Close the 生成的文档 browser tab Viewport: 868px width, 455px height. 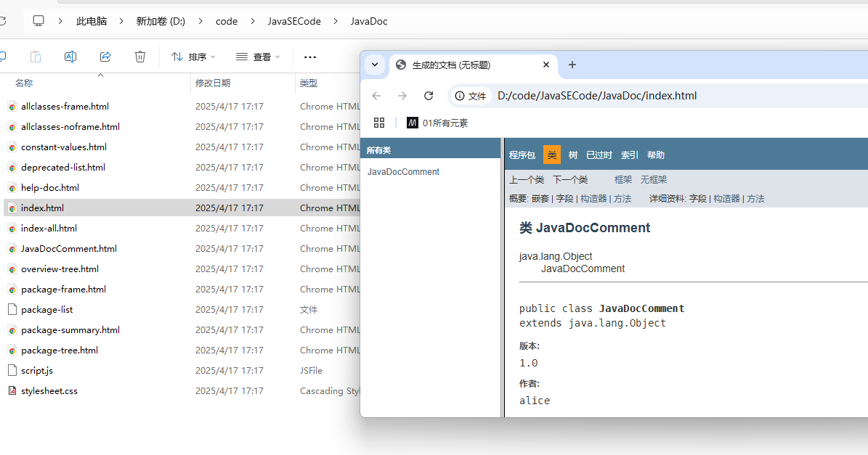pyautogui.click(x=546, y=65)
